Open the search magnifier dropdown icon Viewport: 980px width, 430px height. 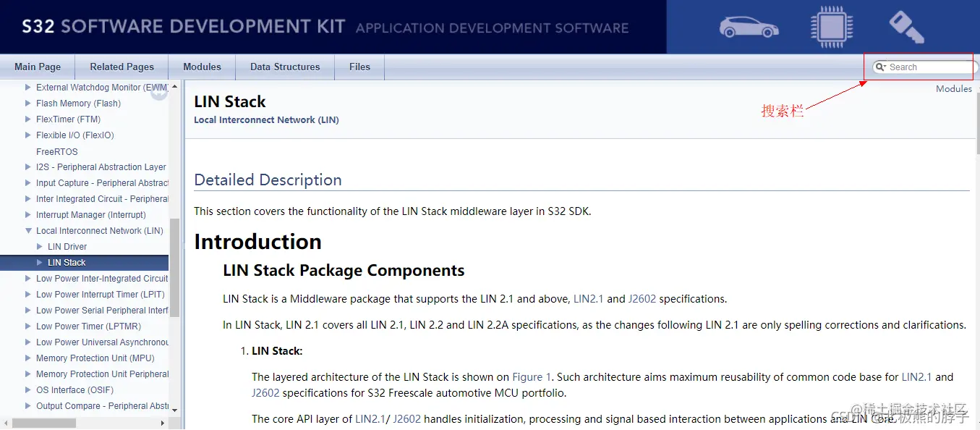880,67
